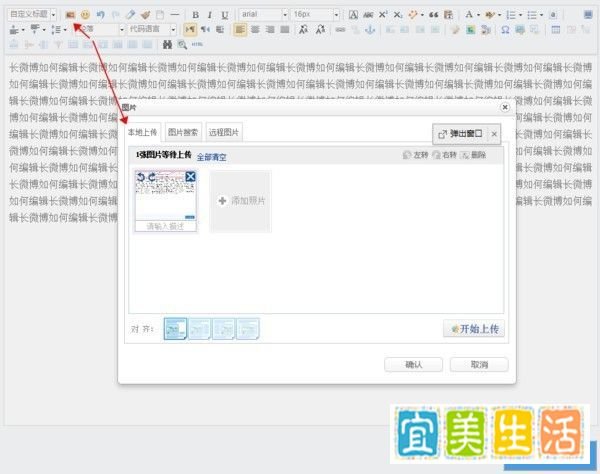600x474 pixels.
Task: Select the first alignment option
Action: pos(175,329)
